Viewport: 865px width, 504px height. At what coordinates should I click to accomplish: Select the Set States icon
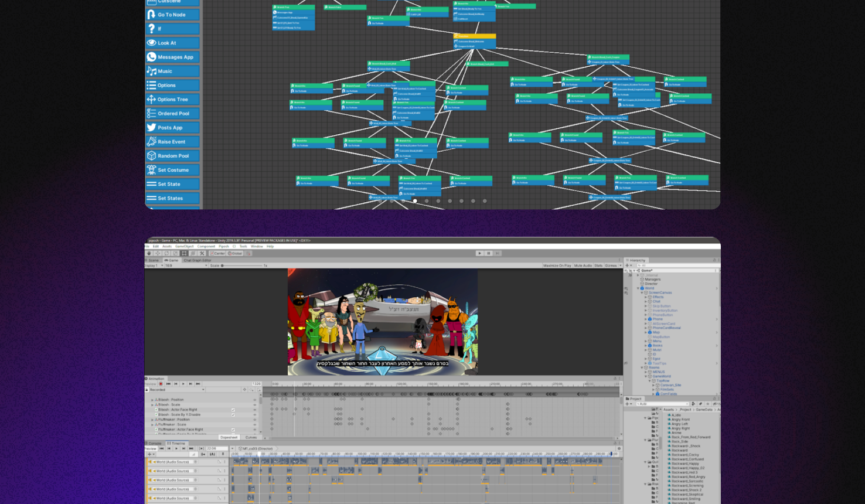point(152,198)
